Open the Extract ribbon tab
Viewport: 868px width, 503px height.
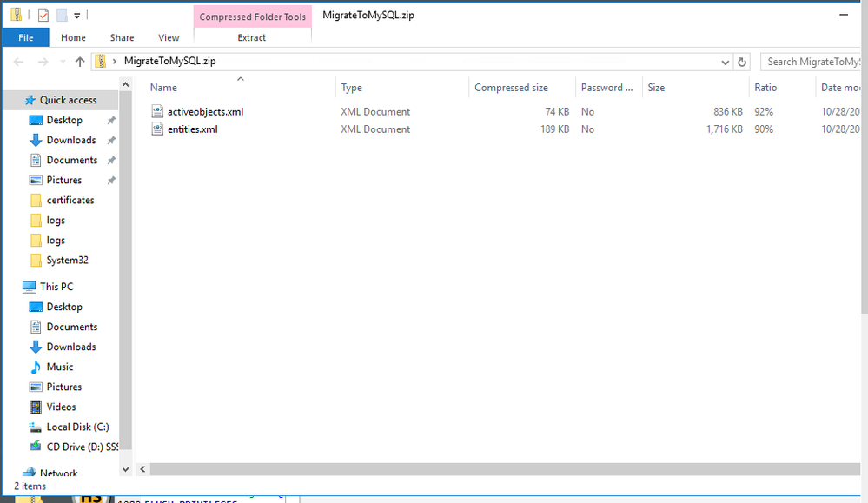coord(252,37)
